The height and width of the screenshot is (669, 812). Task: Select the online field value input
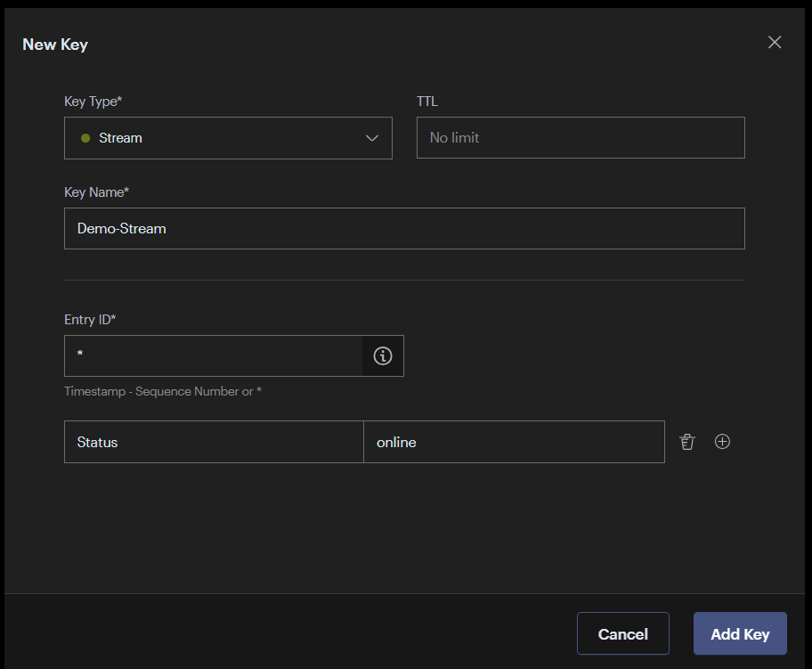pos(514,441)
